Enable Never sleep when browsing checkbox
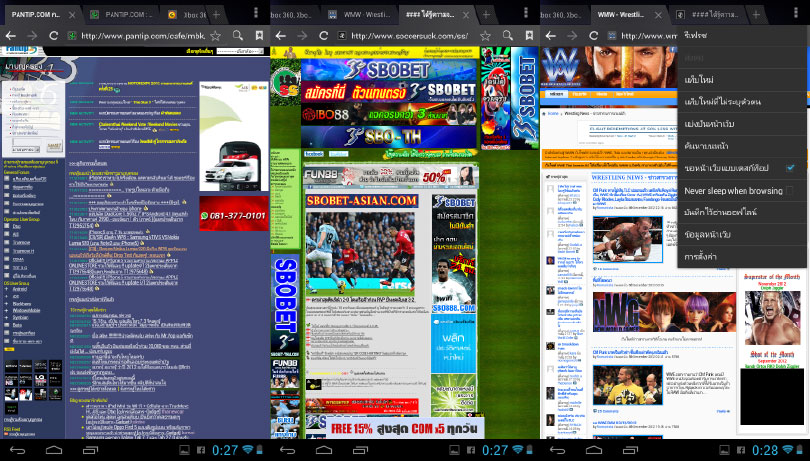The height and width of the screenshot is (461, 810). (790, 190)
